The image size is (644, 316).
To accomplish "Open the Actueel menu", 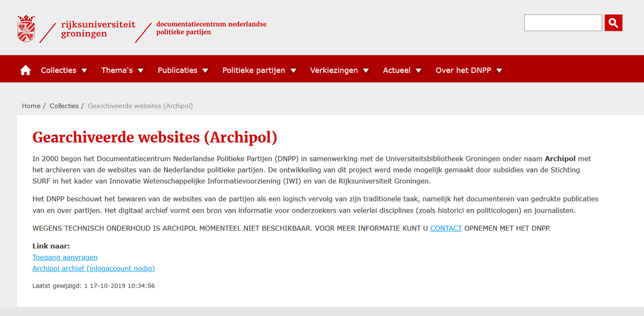I will [x=397, y=70].
